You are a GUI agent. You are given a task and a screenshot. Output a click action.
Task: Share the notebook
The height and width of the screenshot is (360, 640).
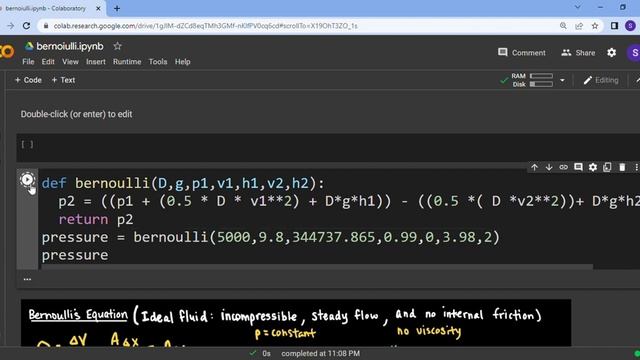click(578, 53)
